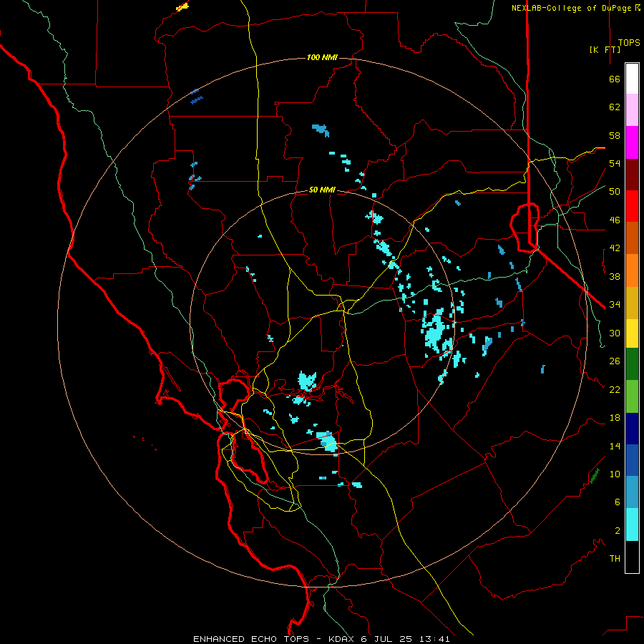
Task: Click the legend value 38
Action: pos(615,276)
